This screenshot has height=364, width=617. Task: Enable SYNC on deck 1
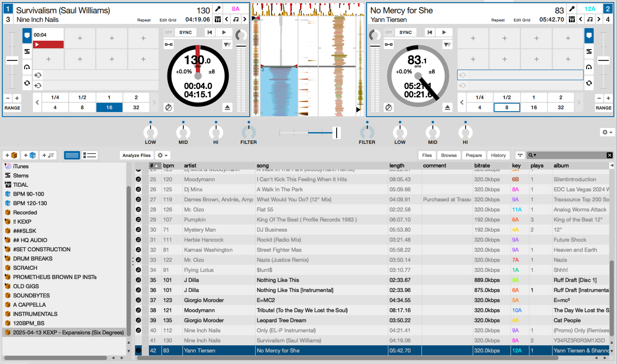[185, 32]
